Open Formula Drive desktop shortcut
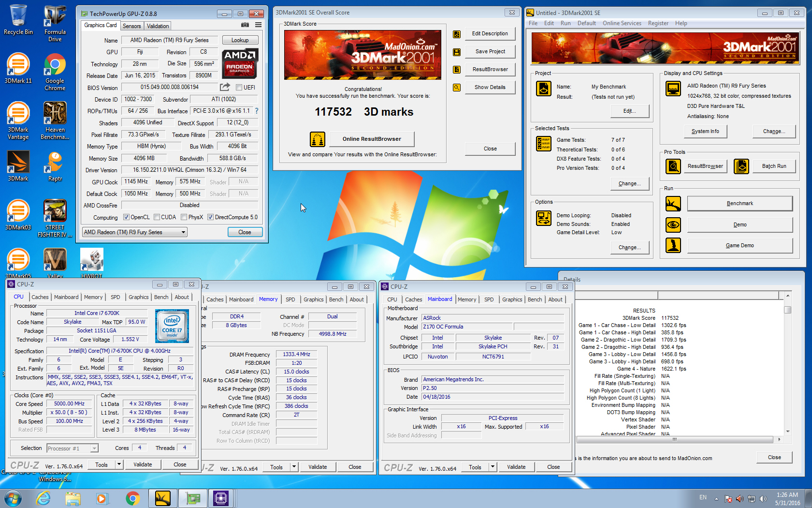The image size is (812, 508). tap(55, 23)
